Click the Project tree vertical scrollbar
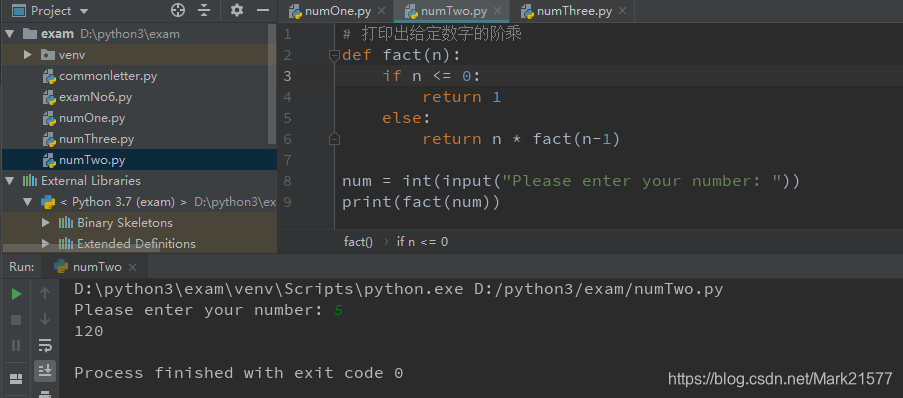 click(x=272, y=85)
